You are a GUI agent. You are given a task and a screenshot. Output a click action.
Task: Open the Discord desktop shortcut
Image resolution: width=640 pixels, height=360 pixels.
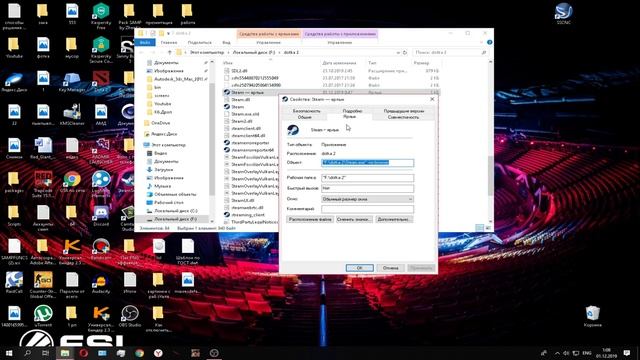pos(101,216)
